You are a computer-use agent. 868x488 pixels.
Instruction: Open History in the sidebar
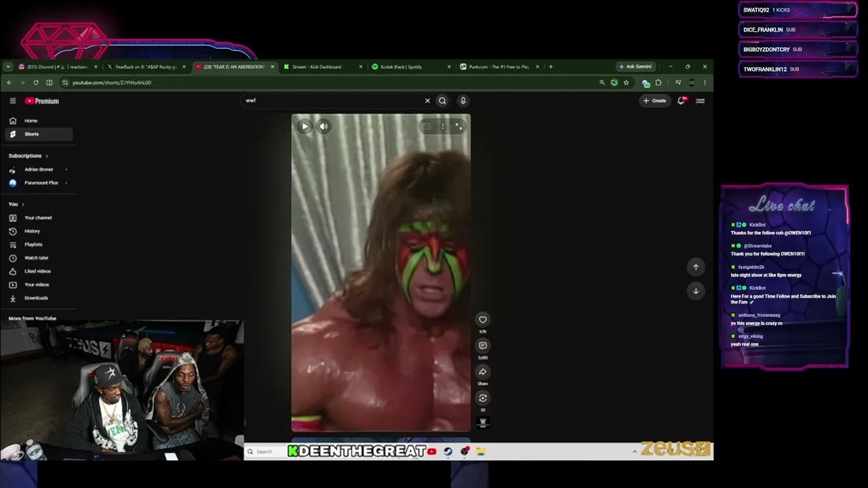tap(38, 231)
